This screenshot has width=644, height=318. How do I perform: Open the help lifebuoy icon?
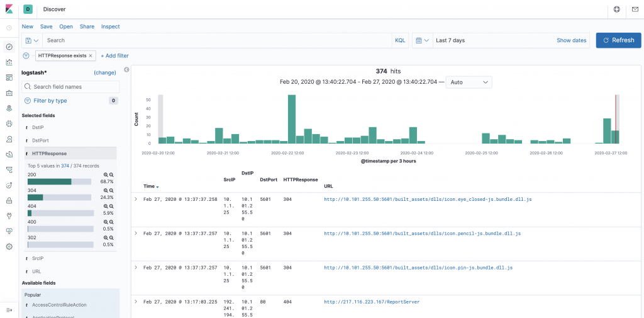[x=616, y=9]
